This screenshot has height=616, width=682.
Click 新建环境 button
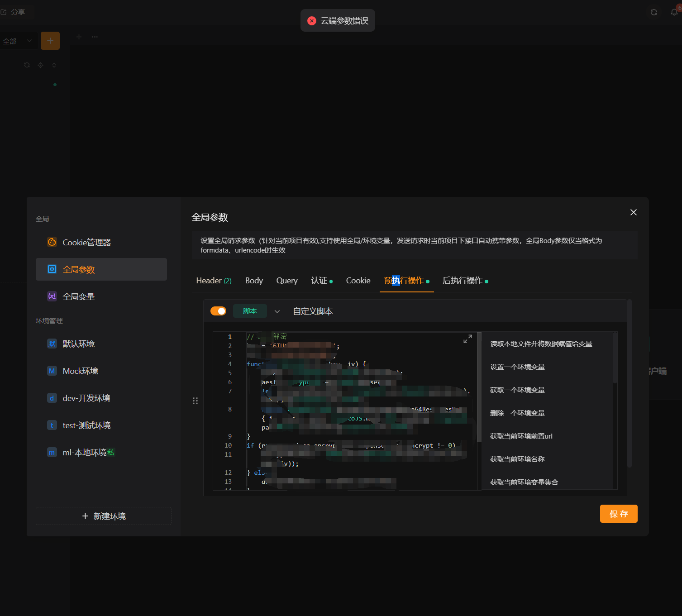(x=104, y=516)
